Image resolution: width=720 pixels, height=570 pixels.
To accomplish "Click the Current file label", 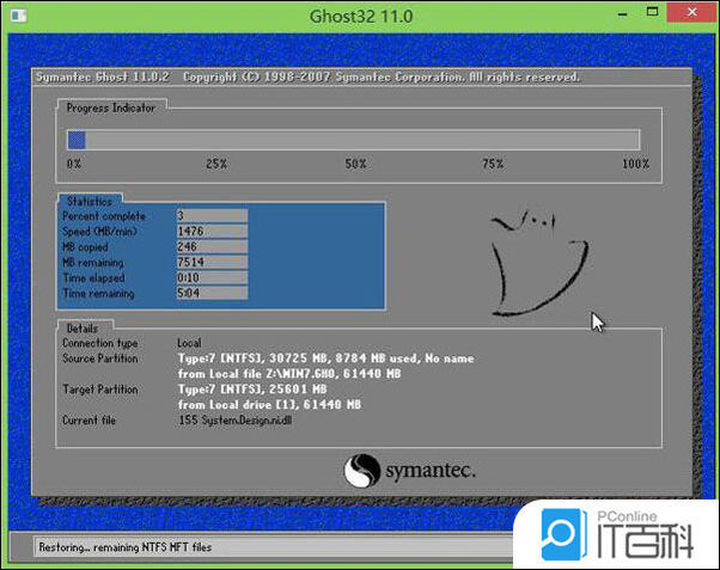I will click(x=89, y=420).
